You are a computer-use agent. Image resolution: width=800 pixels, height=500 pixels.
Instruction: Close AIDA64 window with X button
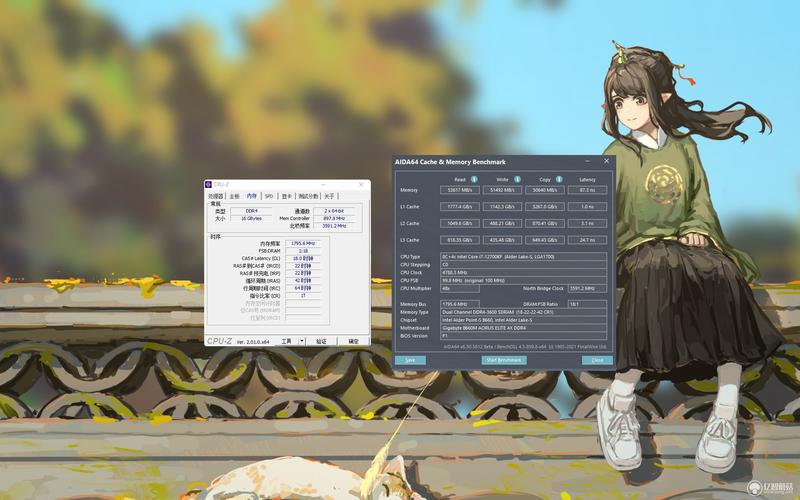tap(607, 161)
